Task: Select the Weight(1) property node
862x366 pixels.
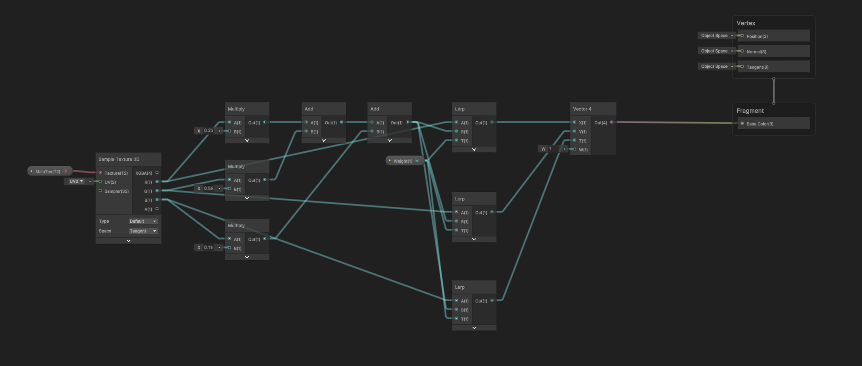Action: (x=406, y=160)
